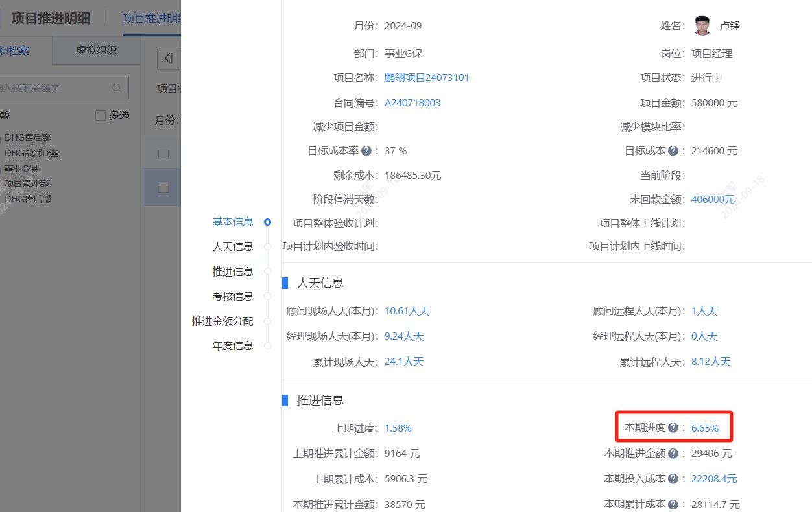The image size is (812, 512).
Task: Collapse the list with the left-arrow icon
Action: coord(168,58)
